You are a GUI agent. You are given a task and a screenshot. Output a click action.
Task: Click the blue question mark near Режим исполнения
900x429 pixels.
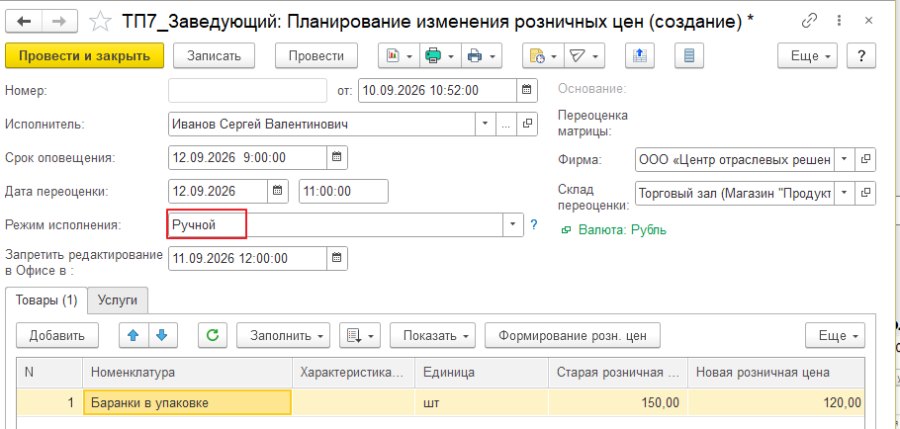click(x=534, y=225)
